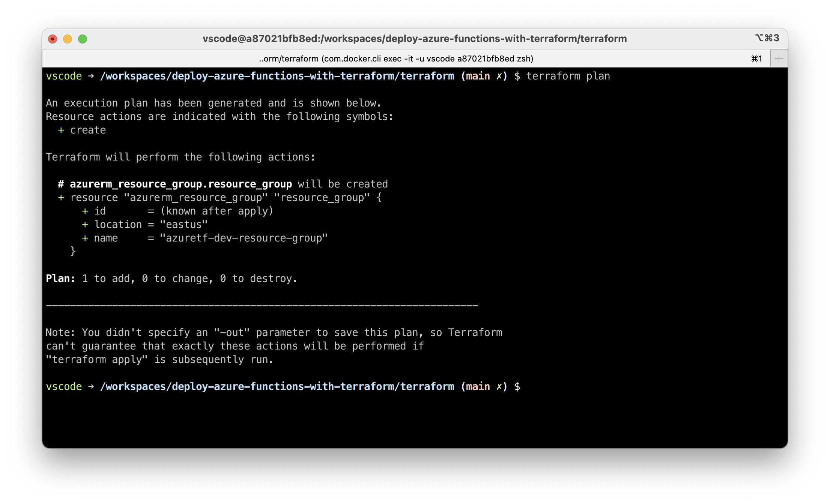Image resolution: width=830 pixels, height=504 pixels.
Task: Click the location "eastus" value
Action: tap(183, 225)
